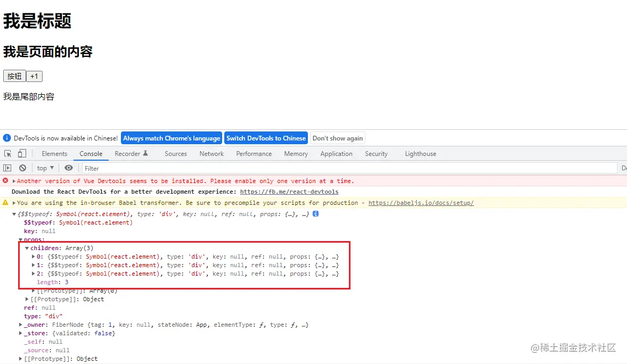Collapse the logged react element object
Image resolution: width=627 pixels, height=364 pixels.
pyautogui.click(x=14, y=214)
